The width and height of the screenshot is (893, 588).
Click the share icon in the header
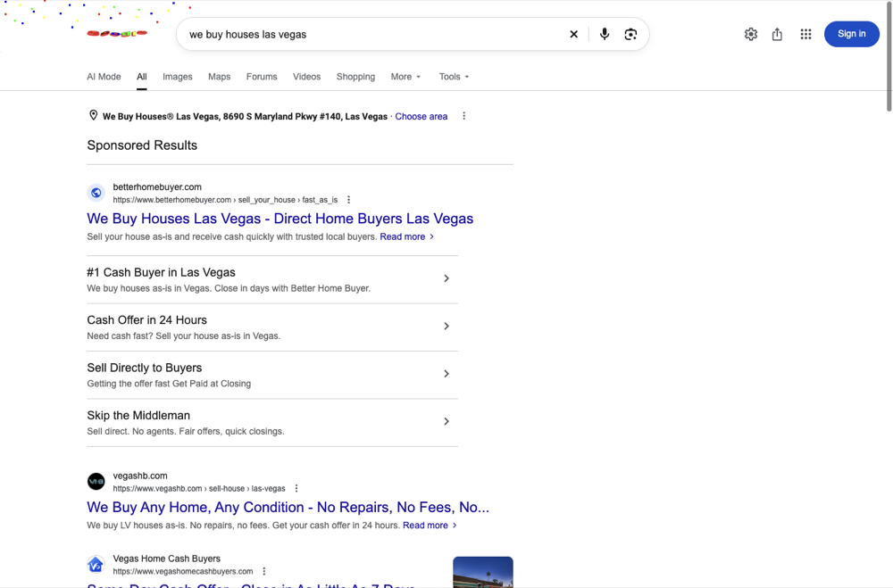click(777, 34)
